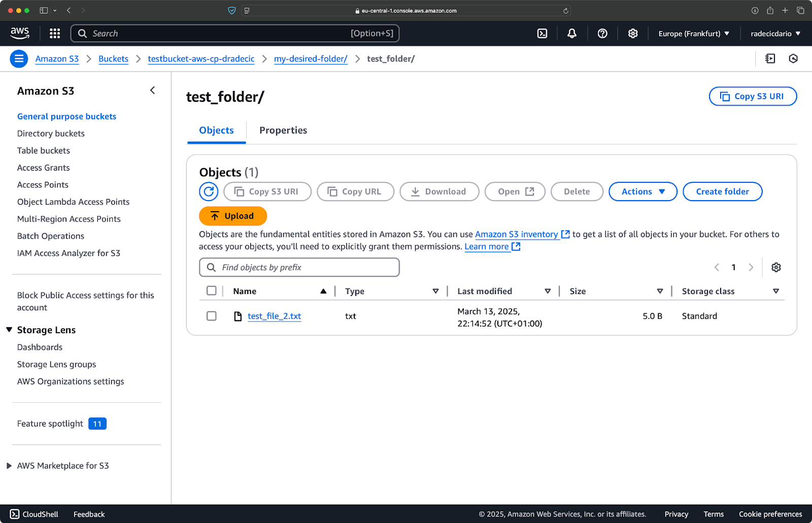Open the AWS home logo
The height and width of the screenshot is (523, 812).
pos(20,34)
